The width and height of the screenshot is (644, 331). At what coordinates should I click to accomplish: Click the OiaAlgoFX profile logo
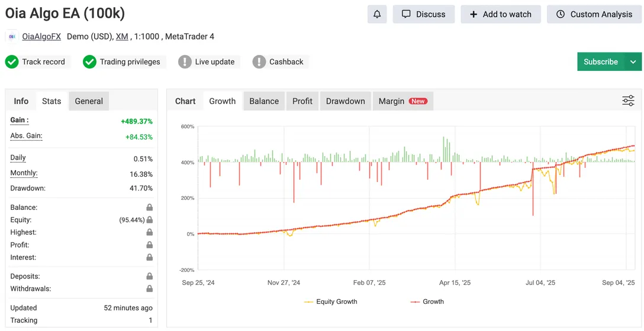[x=12, y=37]
